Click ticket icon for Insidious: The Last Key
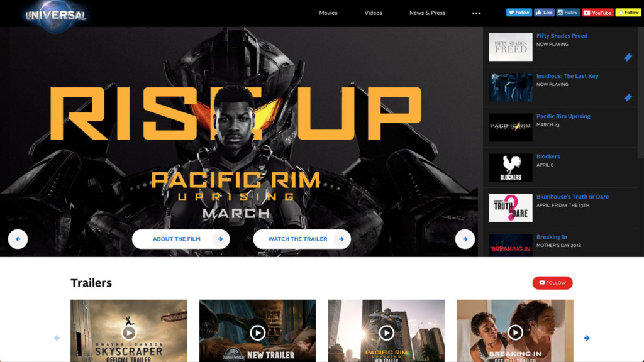Viewport: 644px width, 362px height. [628, 97]
